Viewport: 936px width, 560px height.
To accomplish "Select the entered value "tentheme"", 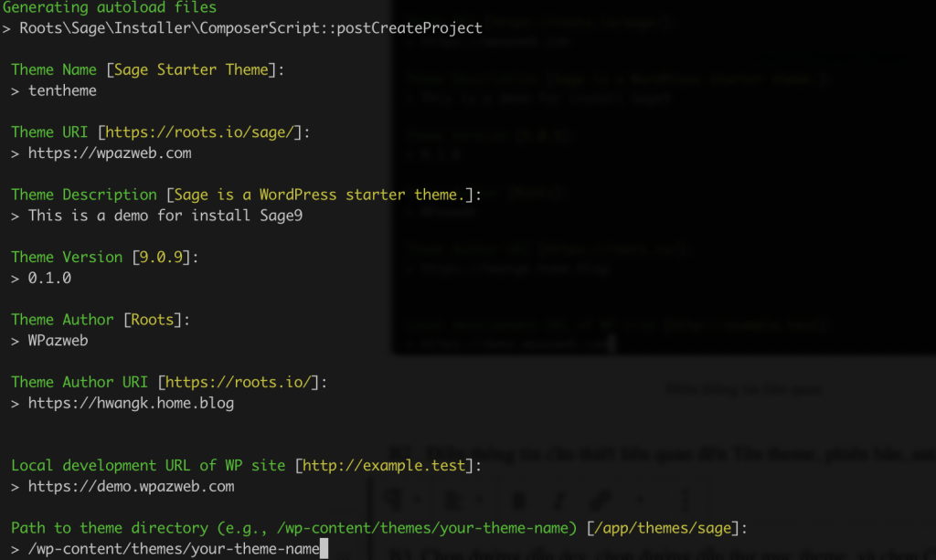I will click(62, 90).
